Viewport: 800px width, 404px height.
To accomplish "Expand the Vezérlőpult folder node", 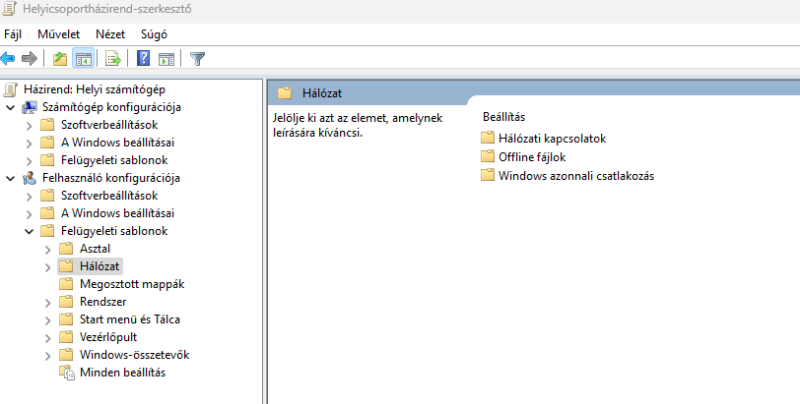I will click(x=48, y=338).
